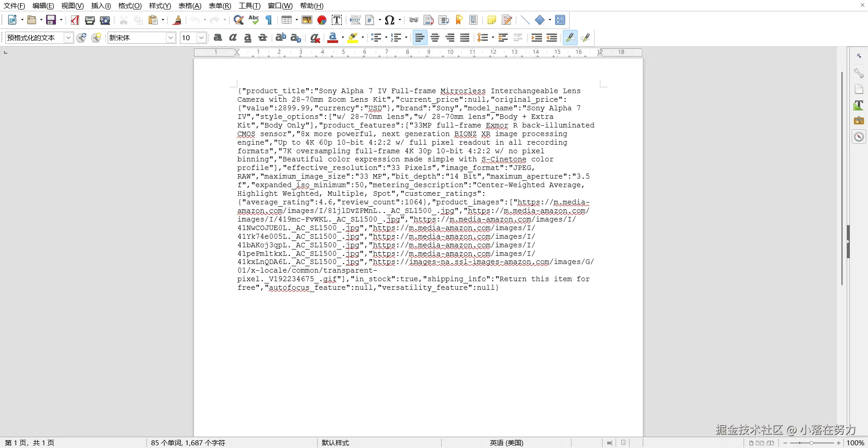This screenshot has height=448, width=868.
Task: Export directly as PDF
Action: [x=75, y=20]
